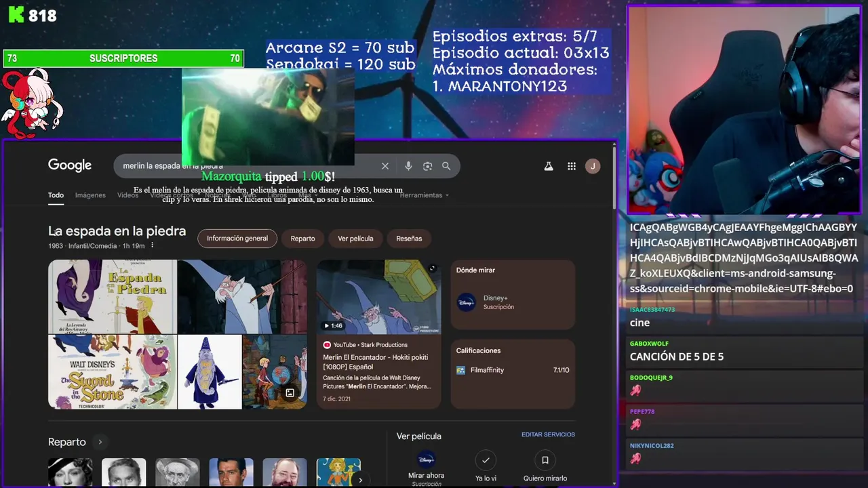The height and width of the screenshot is (488, 868).
Task: Click the Disney+ logo under Dónde mirar
Action: click(x=467, y=302)
